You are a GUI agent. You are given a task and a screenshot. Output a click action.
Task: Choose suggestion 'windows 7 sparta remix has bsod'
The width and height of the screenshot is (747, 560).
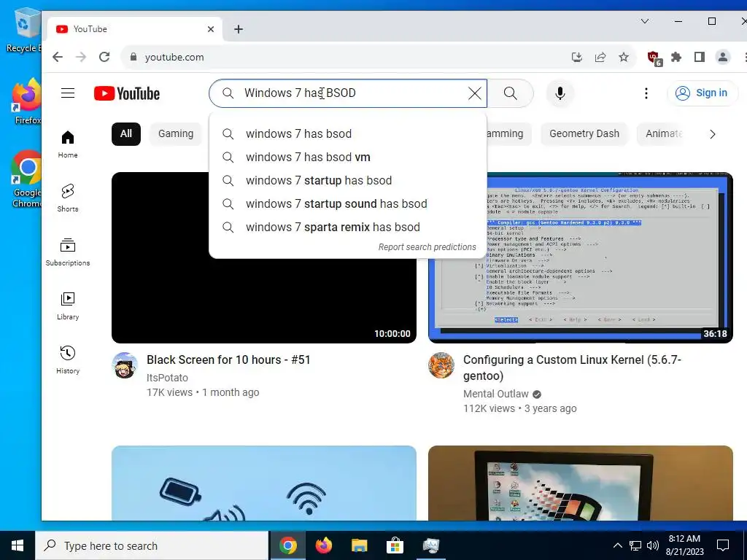pyautogui.click(x=348, y=227)
